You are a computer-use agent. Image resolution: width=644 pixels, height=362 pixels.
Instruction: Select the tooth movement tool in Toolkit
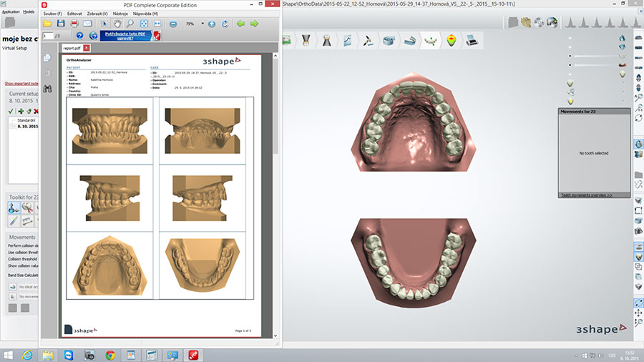point(14,207)
